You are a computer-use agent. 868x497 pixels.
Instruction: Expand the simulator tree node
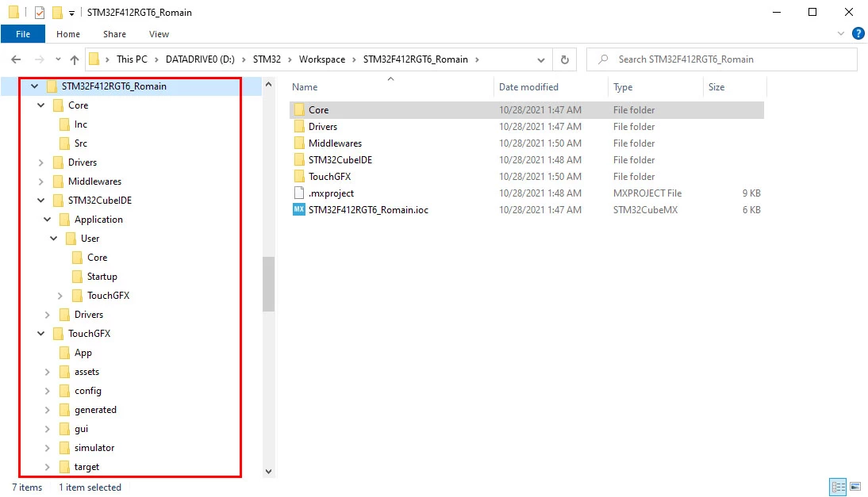pyautogui.click(x=48, y=448)
